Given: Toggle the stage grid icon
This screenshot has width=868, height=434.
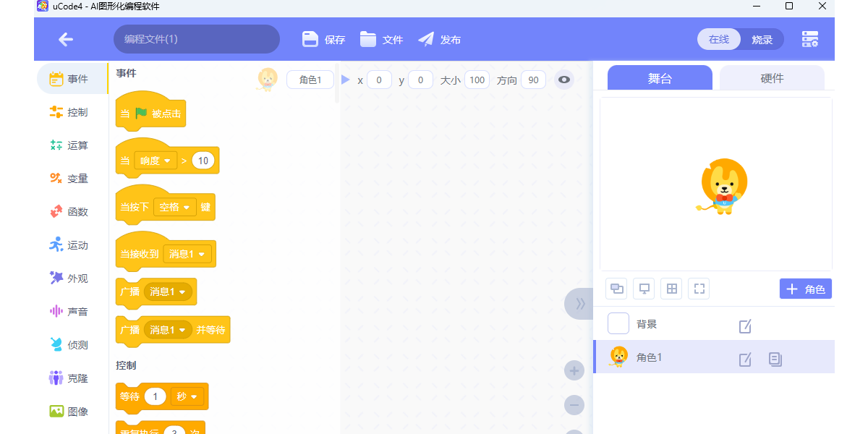Looking at the screenshot, I should (x=672, y=289).
